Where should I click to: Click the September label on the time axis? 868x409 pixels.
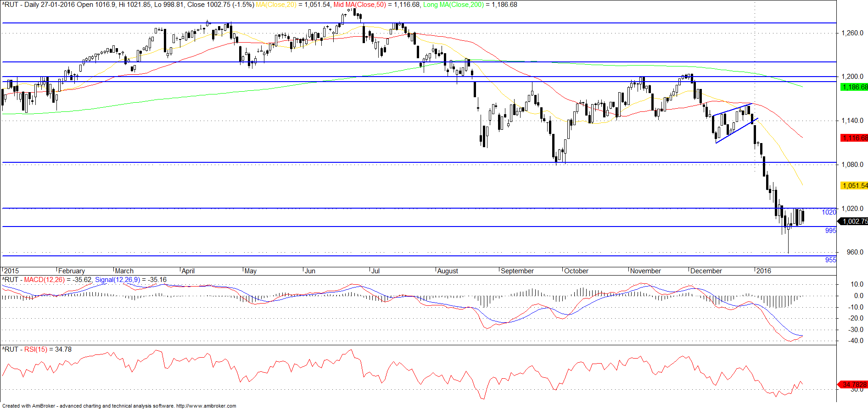(517, 271)
